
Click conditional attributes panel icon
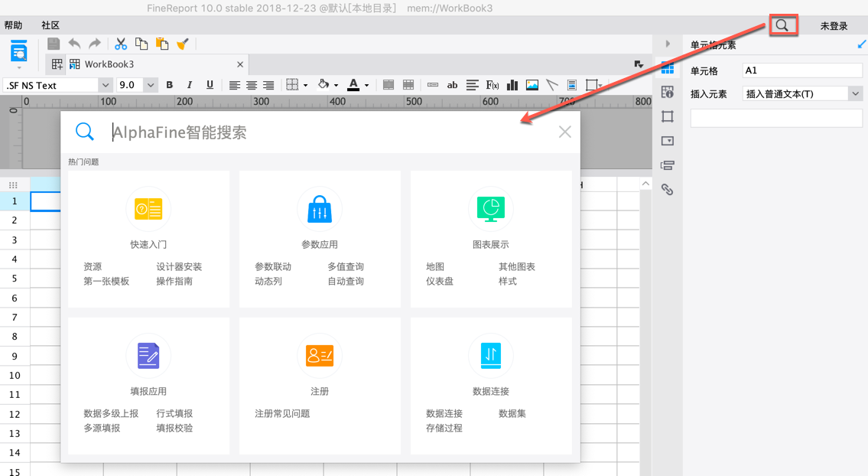[x=668, y=165]
